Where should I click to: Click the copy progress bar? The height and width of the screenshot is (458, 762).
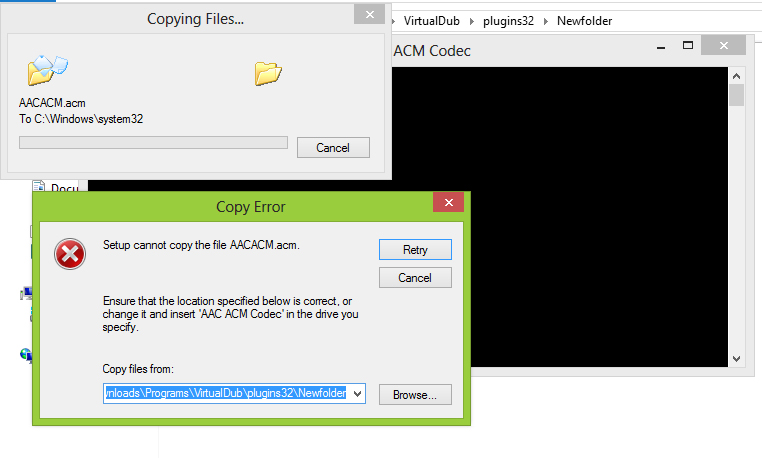tap(153, 142)
